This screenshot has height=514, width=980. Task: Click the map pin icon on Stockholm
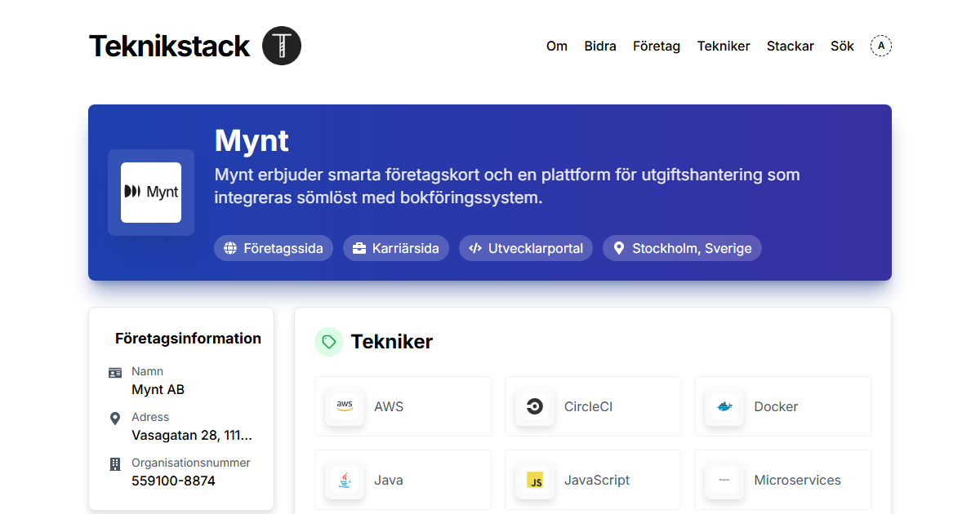click(619, 248)
